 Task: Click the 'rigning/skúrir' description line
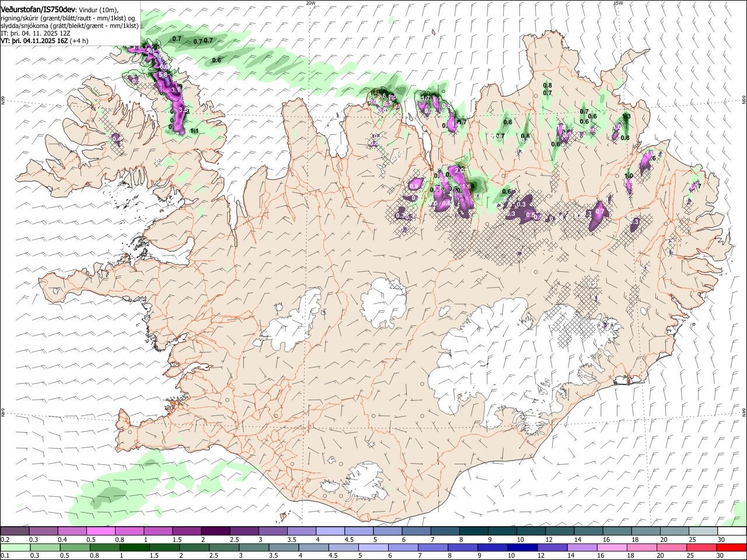[68, 18]
